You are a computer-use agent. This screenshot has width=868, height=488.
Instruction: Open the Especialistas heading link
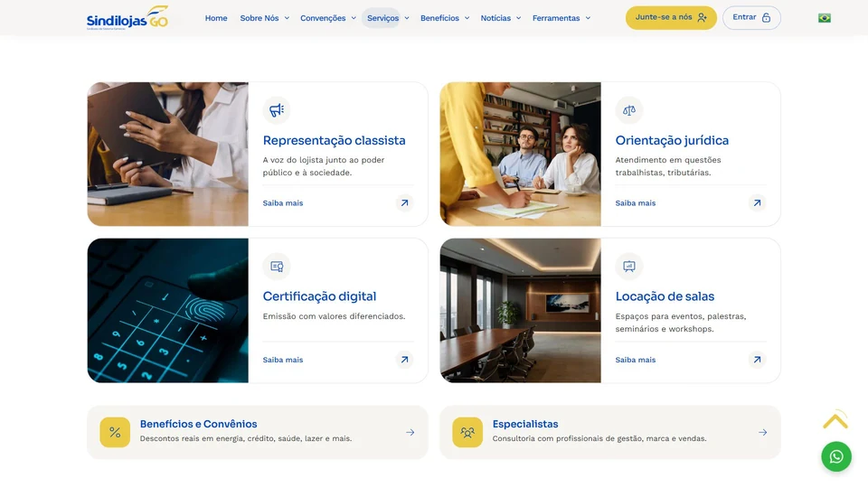[525, 424]
